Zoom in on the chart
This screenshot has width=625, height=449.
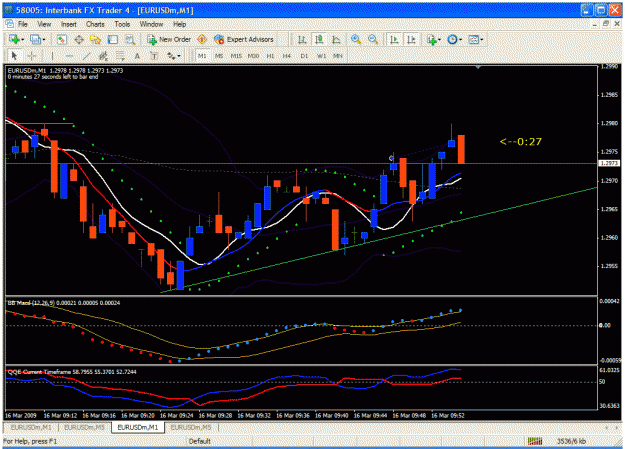click(356, 39)
